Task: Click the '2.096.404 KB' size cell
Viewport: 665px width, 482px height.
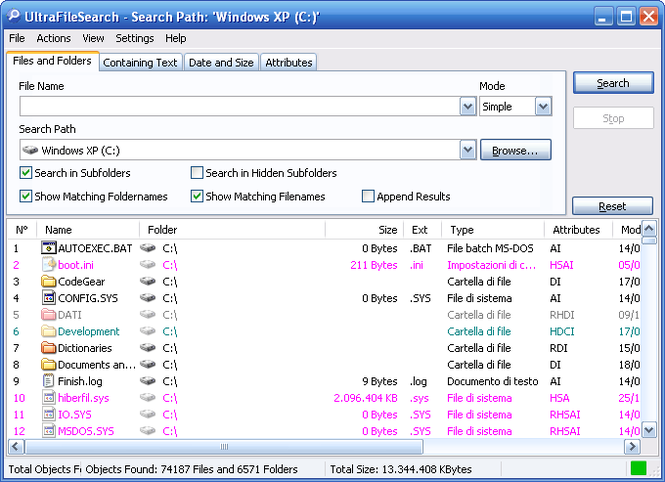Action: pos(366,398)
